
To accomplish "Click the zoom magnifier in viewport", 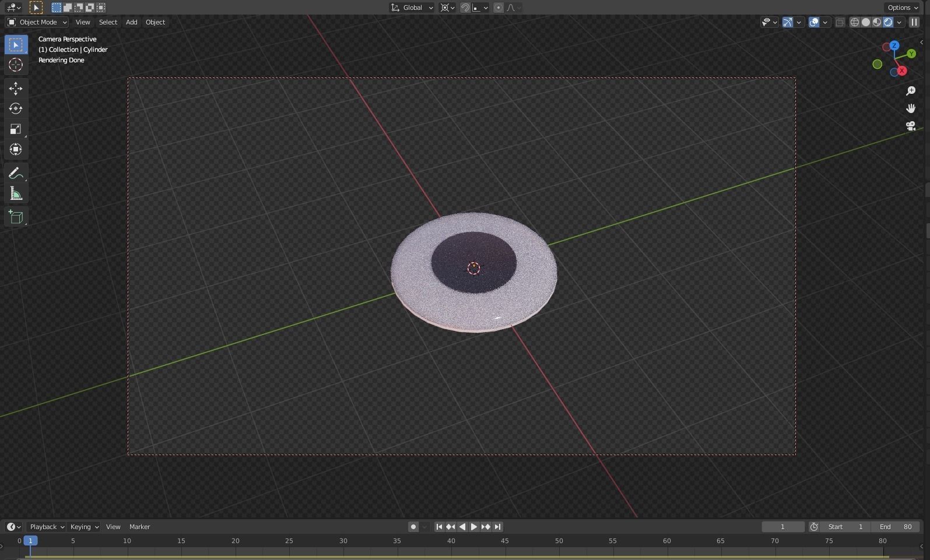I will [x=911, y=91].
